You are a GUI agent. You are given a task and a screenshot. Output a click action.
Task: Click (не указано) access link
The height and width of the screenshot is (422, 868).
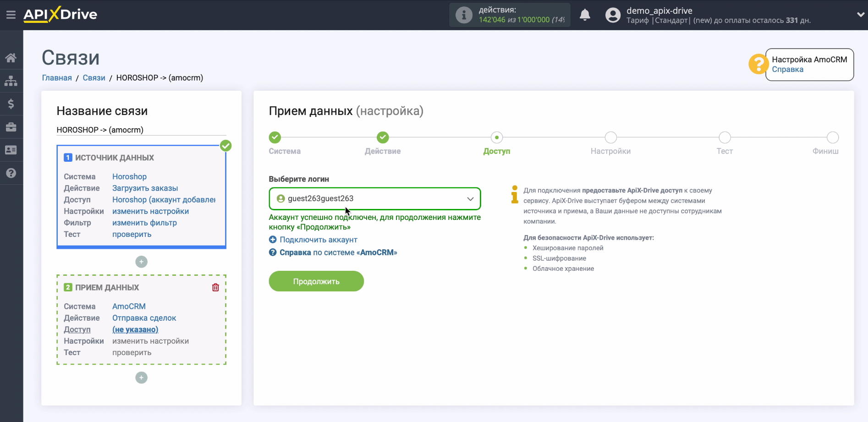coord(135,329)
